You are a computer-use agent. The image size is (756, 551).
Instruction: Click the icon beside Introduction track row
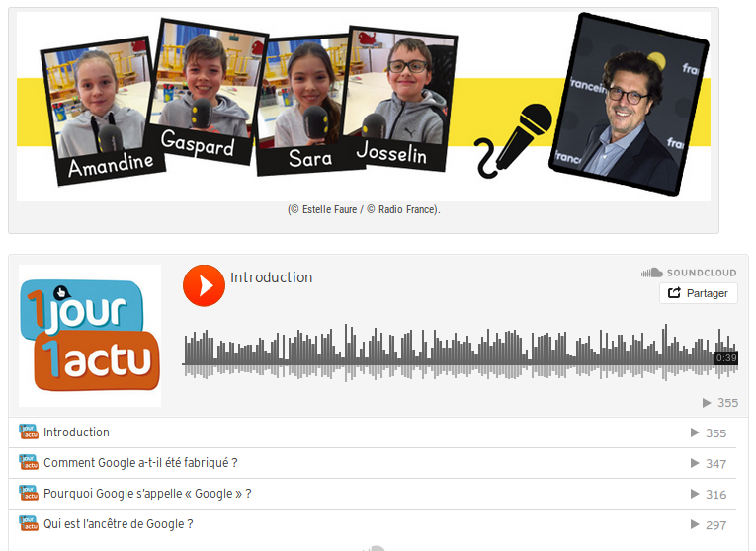coord(28,433)
